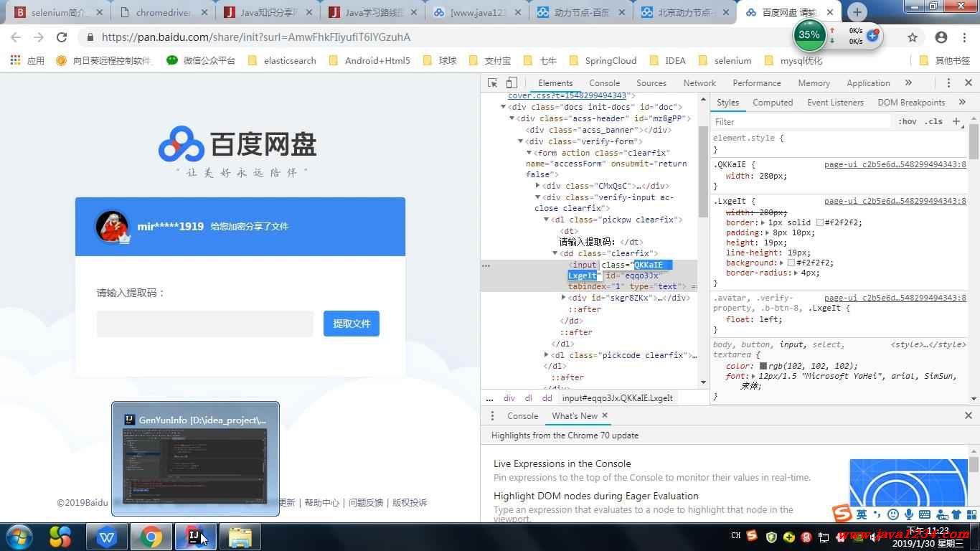Image resolution: width=980 pixels, height=551 pixels.
Task: Collapse the div class="docs init-docs" node
Action: tap(503, 107)
